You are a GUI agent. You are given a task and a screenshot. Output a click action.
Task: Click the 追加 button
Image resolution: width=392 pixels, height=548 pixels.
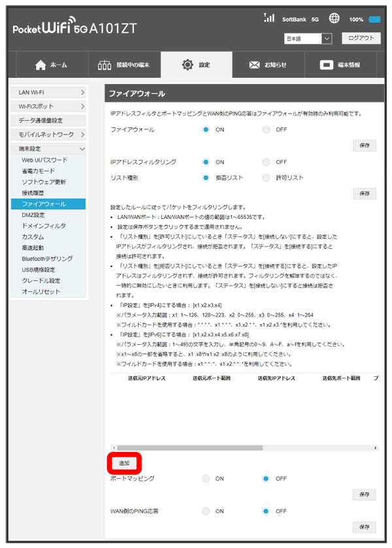[124, 463]
